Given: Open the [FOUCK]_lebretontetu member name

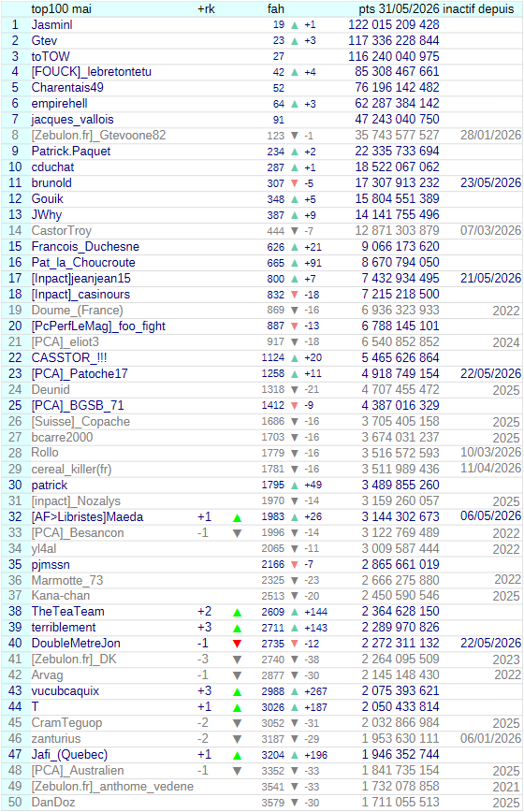Looking at the screenshot, I should (91, 72).
